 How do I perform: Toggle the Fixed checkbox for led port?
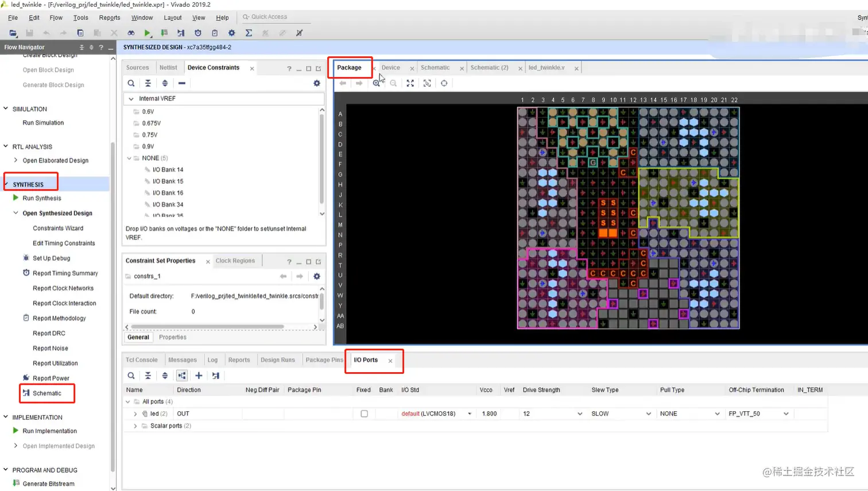[x=364, y=413]
